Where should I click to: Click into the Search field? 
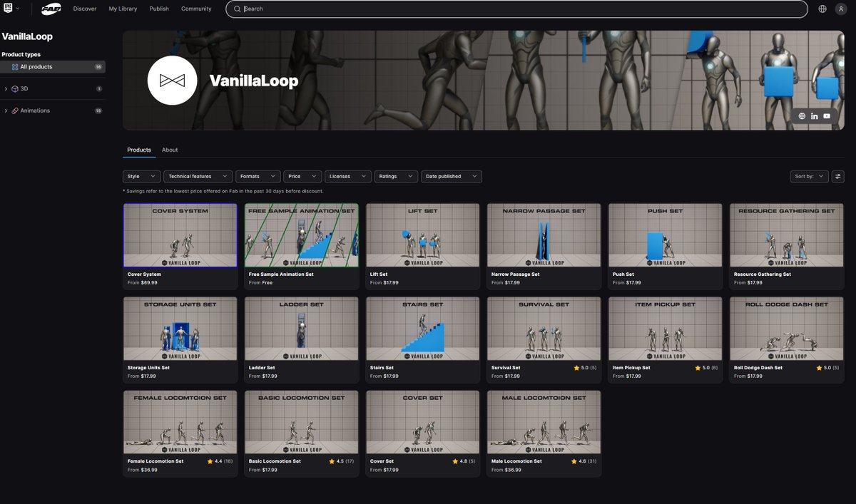tap(516, 9)
